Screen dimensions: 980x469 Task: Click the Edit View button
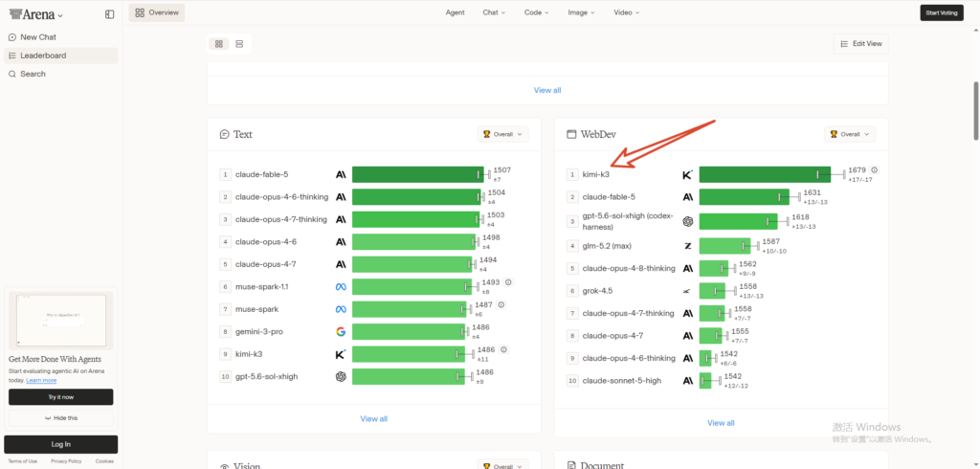point(860,44)
